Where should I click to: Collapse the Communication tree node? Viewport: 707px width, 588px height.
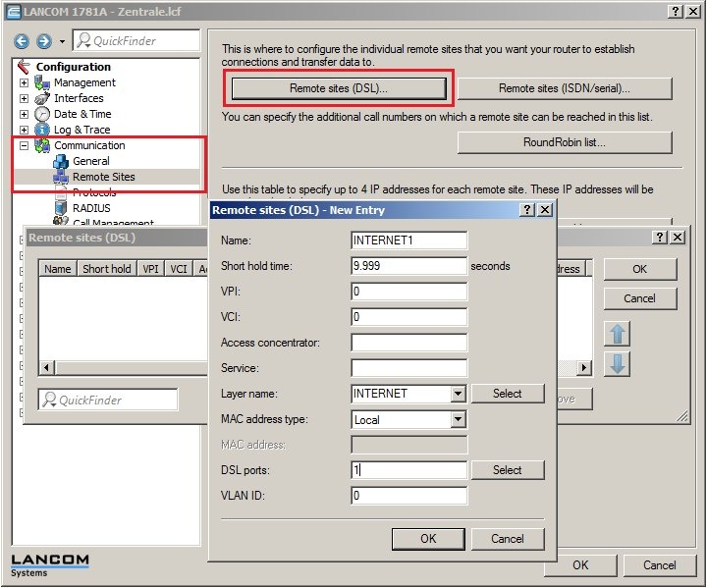point(24,145)
